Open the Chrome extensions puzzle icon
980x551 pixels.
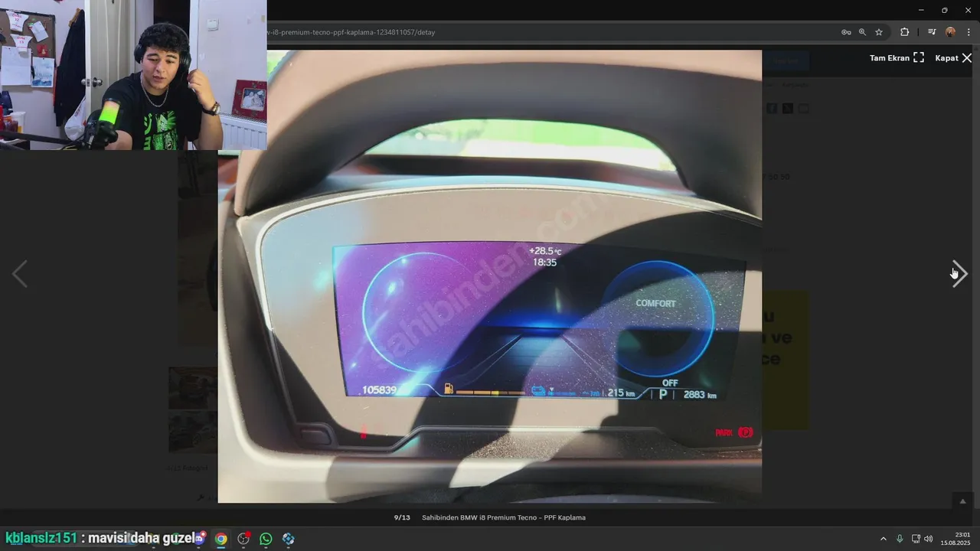905,32
